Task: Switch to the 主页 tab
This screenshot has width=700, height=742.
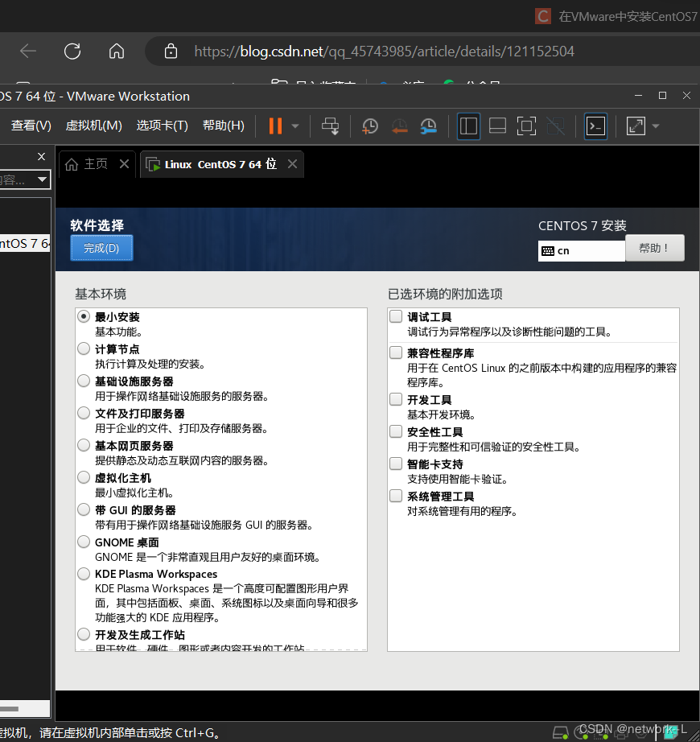Action: pyautogui.click(x=96, y=164)
